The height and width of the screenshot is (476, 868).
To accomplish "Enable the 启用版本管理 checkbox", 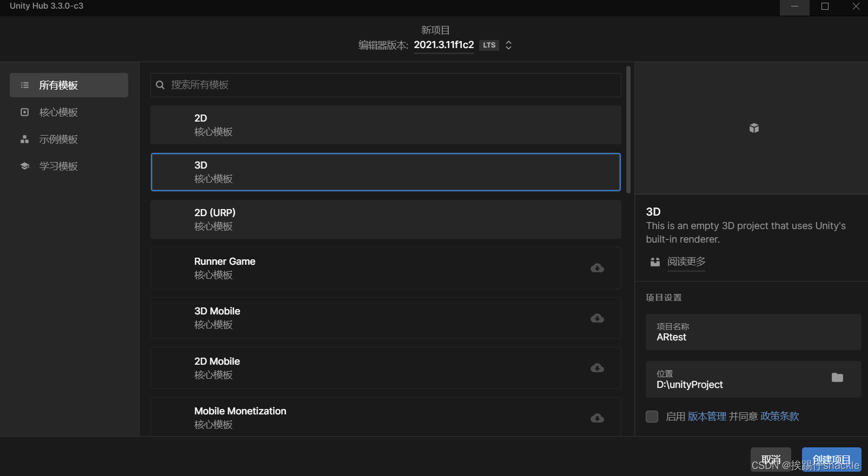I will coord(652,417).
